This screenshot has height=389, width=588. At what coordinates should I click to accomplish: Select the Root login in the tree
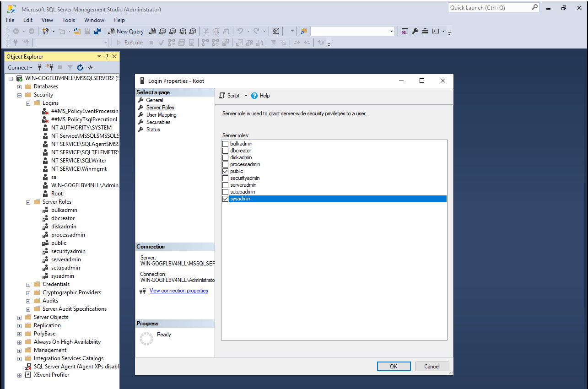coord(57,194)
